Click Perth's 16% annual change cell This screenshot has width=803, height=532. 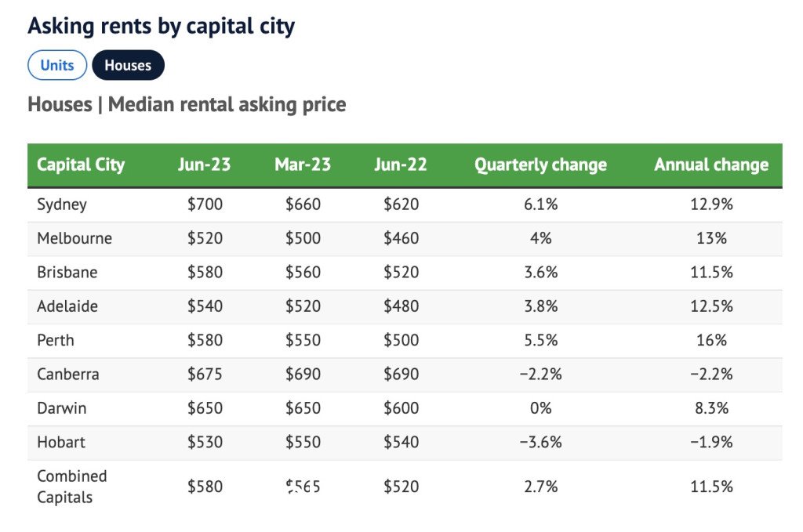click(x=711, y=340)
